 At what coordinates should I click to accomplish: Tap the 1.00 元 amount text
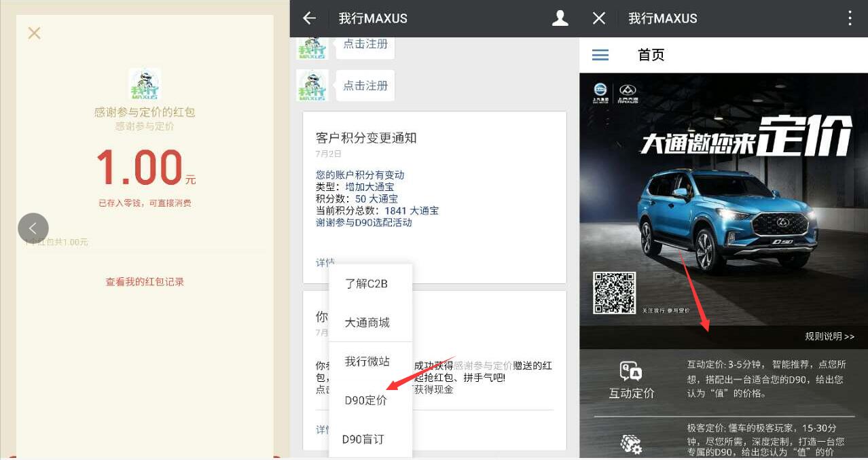tap(145, 167)
